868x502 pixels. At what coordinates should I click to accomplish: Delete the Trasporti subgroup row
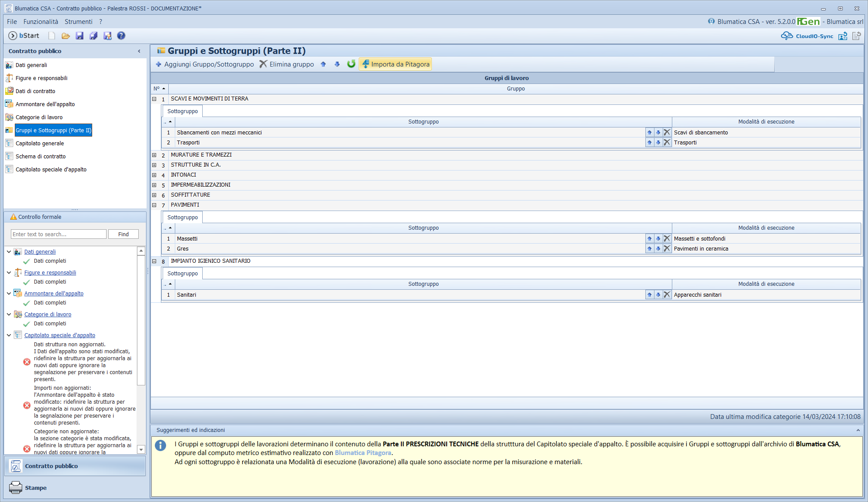click(667, 143)
